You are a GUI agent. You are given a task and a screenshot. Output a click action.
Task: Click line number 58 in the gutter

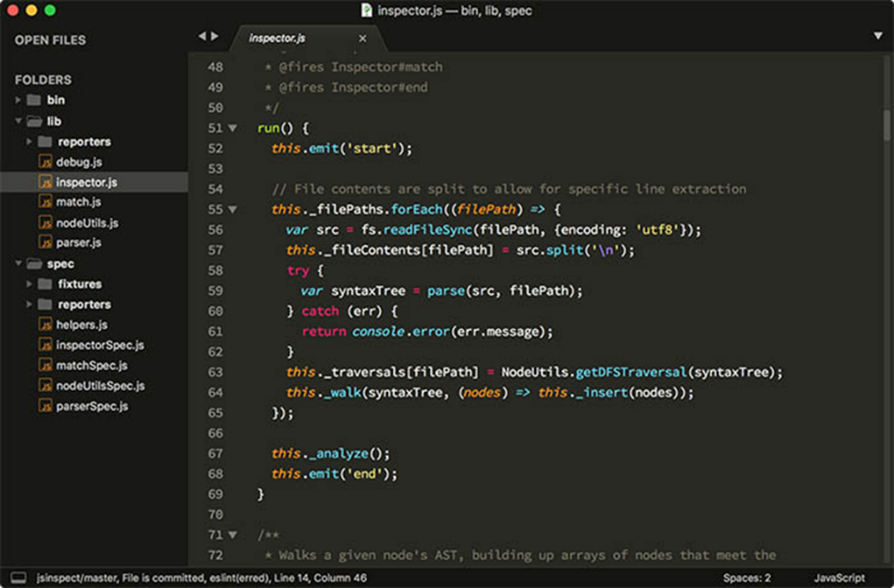tap(215, 270)
